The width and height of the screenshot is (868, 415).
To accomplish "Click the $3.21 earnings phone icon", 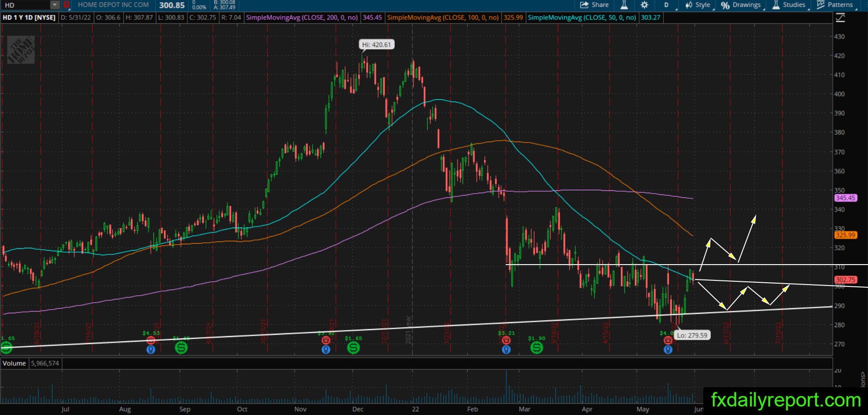I will 506,341.
